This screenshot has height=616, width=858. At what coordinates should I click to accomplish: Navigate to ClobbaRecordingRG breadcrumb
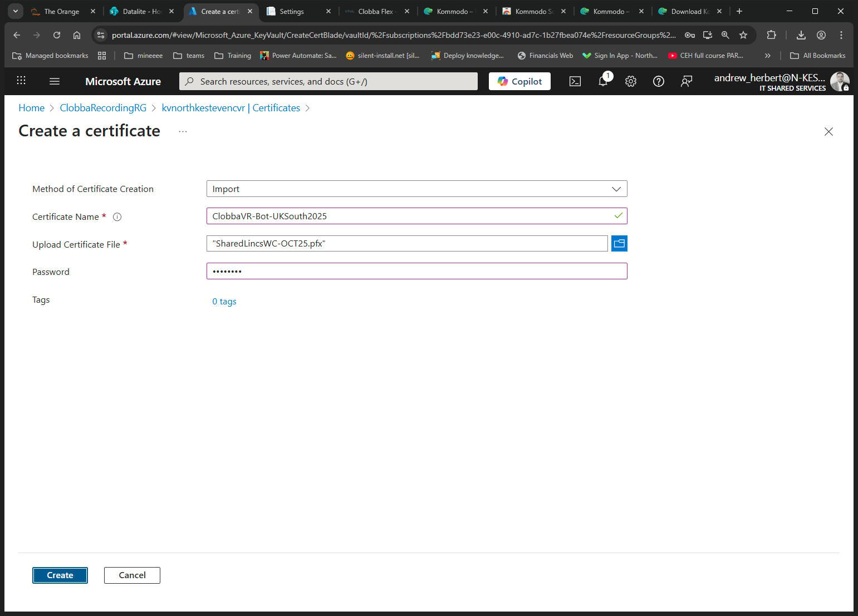tap(103, 108)
